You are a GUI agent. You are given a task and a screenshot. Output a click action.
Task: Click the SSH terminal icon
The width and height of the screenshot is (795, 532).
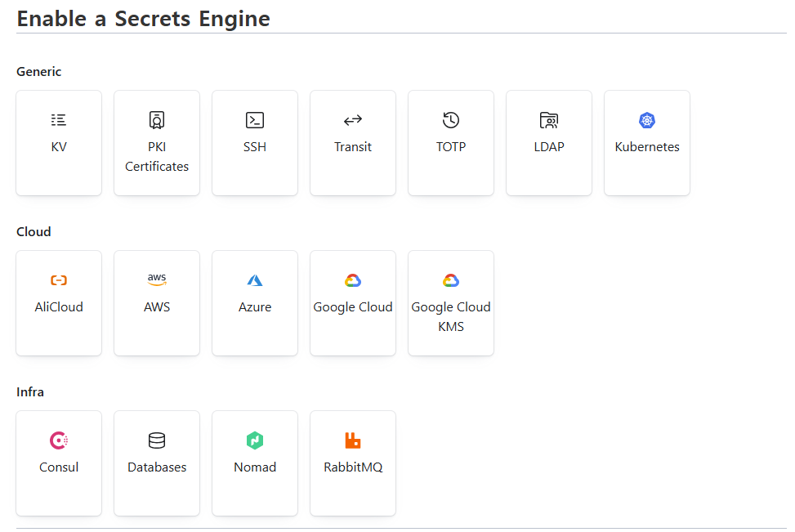pyautogui.click(x=255, y=120)
